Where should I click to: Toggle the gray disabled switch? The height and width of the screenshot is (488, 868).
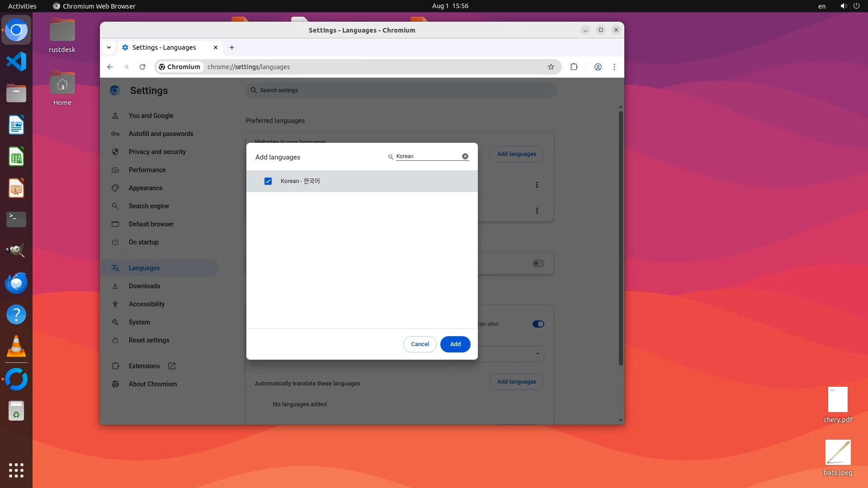pyautogui.click(x=538, y=263)
